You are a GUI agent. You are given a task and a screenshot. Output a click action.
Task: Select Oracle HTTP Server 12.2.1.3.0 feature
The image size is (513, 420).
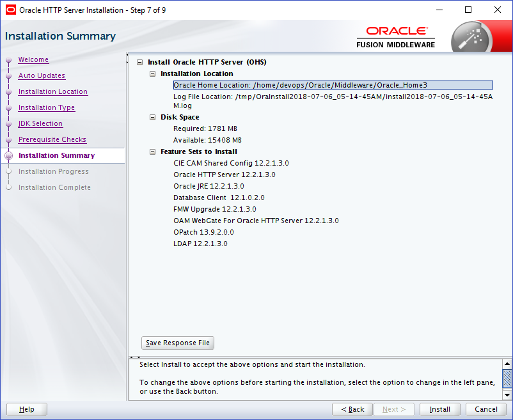coord(225,175)
